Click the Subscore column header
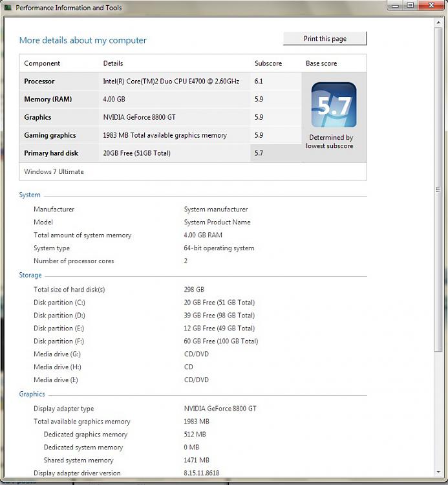 pos(268,63)
